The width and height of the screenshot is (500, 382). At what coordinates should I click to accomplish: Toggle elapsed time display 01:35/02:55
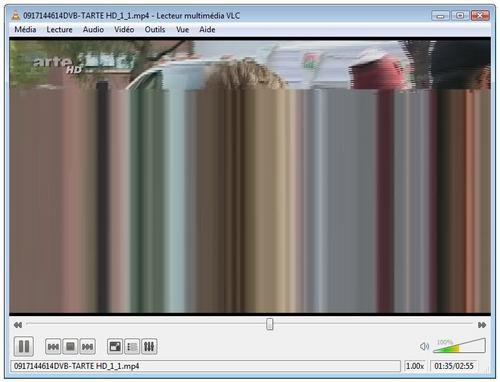point(454,366)
